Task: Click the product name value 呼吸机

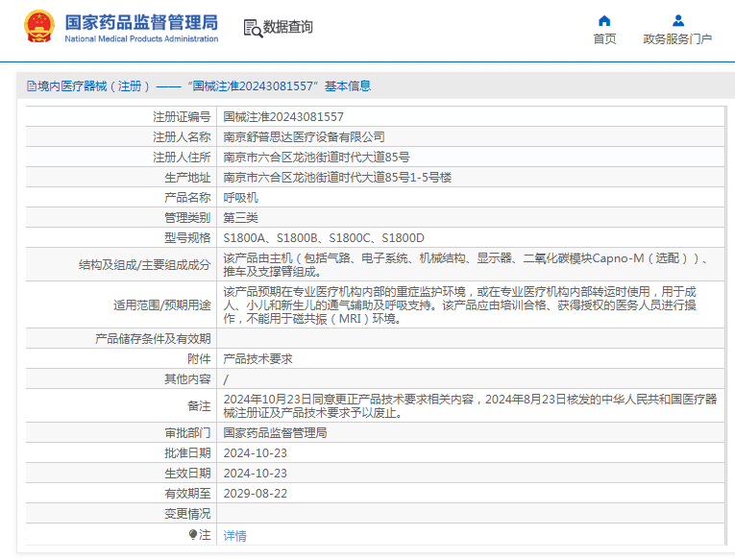Action: click(240, 197)
